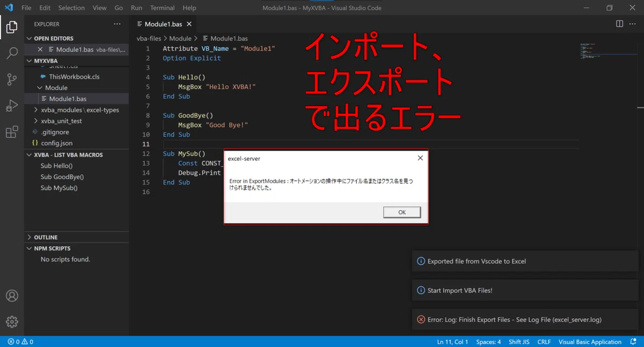
Task: Open the Terminal menu
Action: click(x=162, y=8)
